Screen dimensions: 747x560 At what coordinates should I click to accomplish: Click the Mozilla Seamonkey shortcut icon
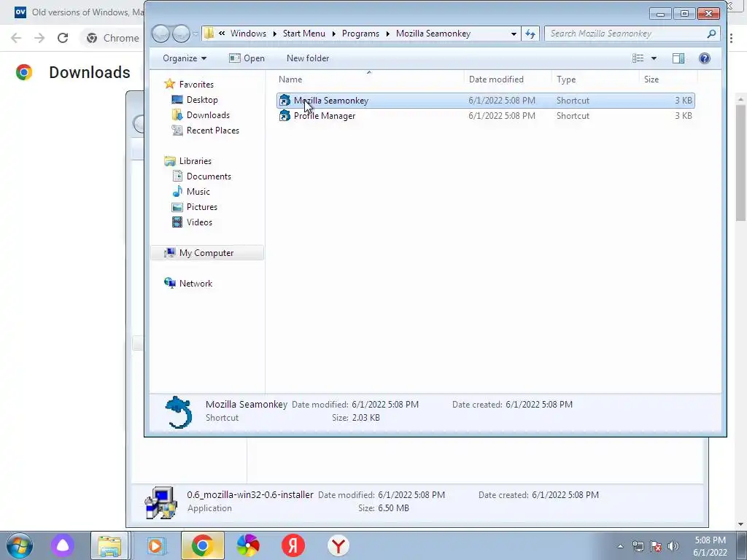point(285,101)
